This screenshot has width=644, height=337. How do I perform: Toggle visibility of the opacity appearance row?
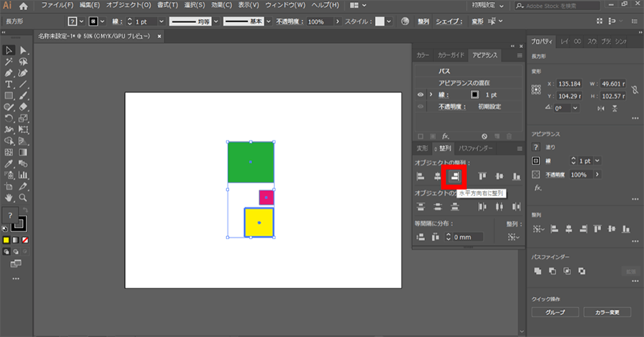click(x=421, y=106)
